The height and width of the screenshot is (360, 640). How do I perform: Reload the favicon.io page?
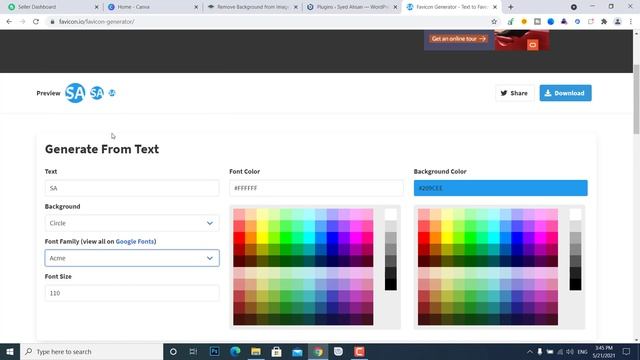pos(36,22)
